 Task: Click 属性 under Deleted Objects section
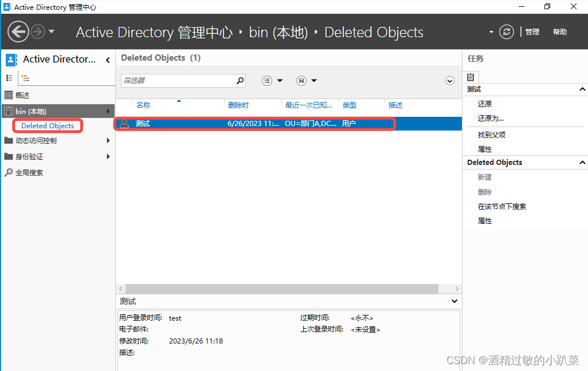click(484, 221)
